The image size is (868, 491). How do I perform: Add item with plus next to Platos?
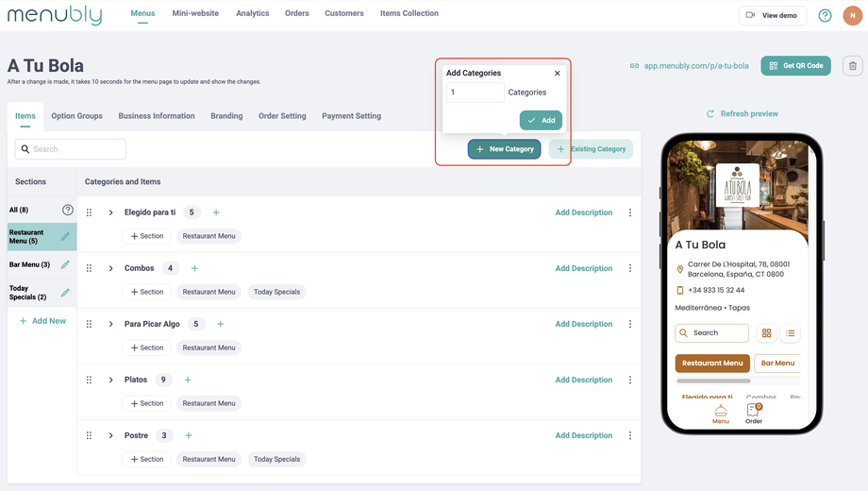coord(188,380)
